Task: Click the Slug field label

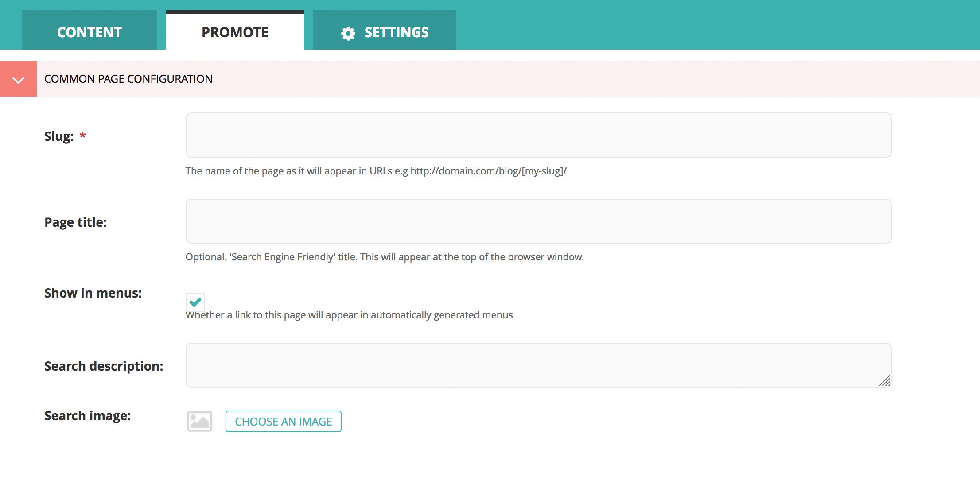Action: (59, 136)
